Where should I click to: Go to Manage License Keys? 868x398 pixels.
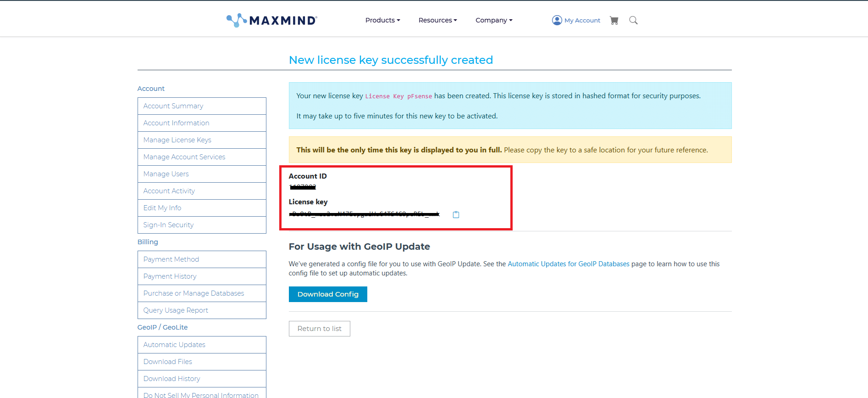pos(202,140)
